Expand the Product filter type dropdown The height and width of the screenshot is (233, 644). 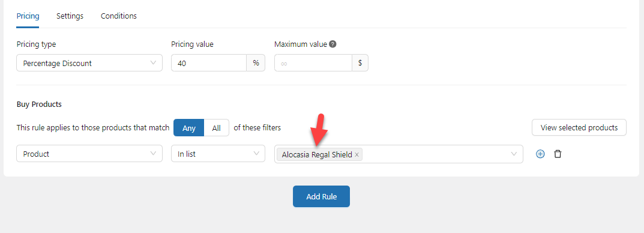click(x=89, y=154)
